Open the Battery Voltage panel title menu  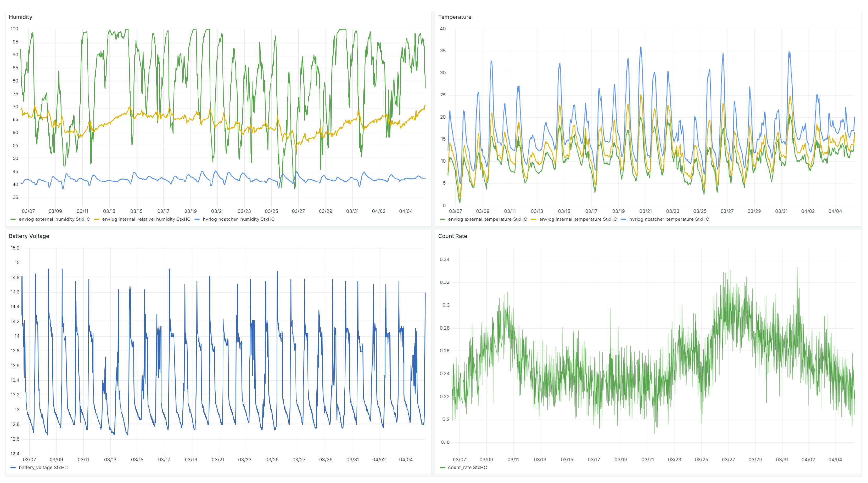tap(29, 236)
